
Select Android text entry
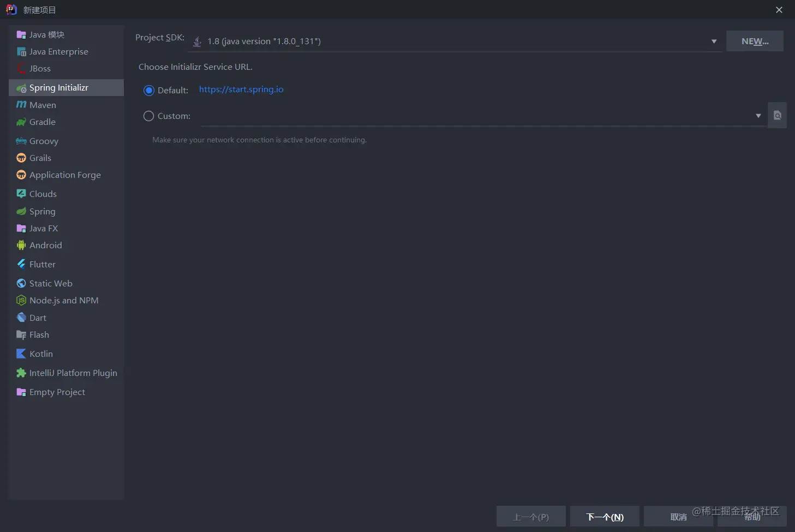46,246
